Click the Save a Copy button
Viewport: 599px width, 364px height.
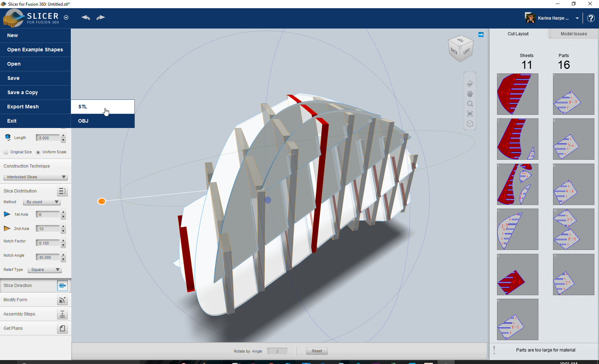22,92
